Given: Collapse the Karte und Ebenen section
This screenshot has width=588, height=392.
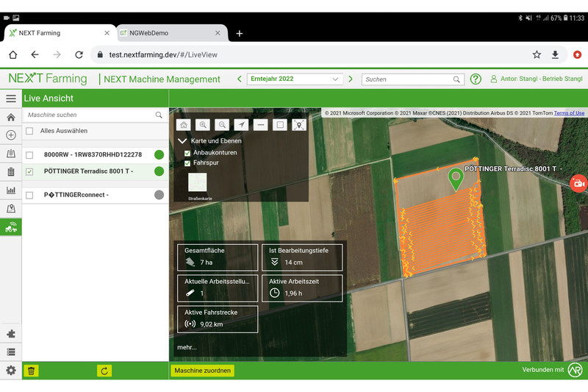Looking at the screenshot, I should [x=182, y=141].
